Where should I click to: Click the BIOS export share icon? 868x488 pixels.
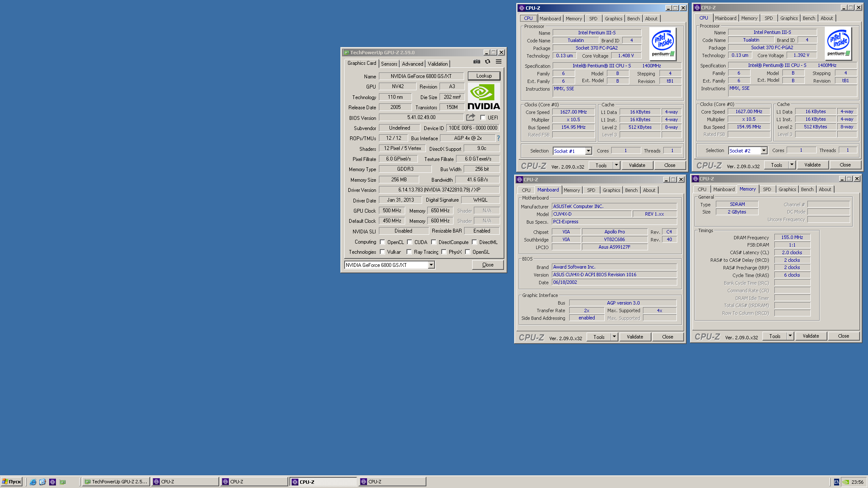(471, 117)
